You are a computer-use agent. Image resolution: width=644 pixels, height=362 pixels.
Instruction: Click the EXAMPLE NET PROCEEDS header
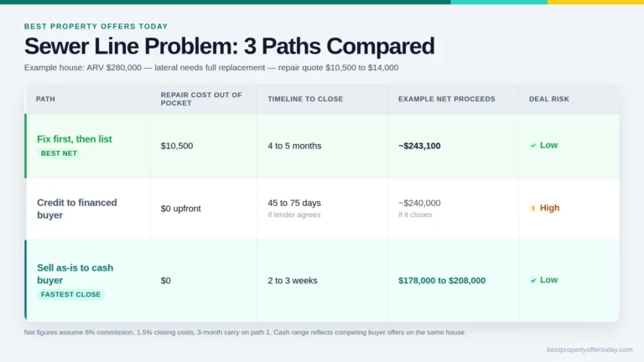pyautogui.click(x=447, y=99)
